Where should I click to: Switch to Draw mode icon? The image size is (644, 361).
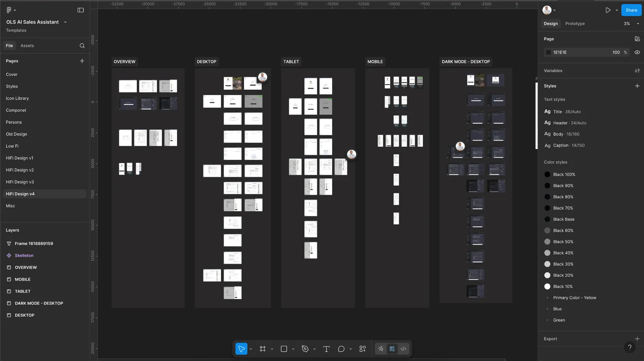381,349
